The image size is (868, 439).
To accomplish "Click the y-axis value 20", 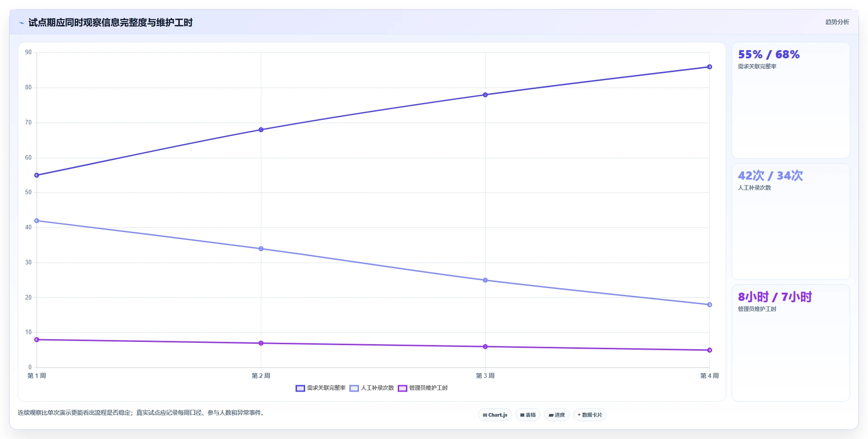I will pos(28,298).
